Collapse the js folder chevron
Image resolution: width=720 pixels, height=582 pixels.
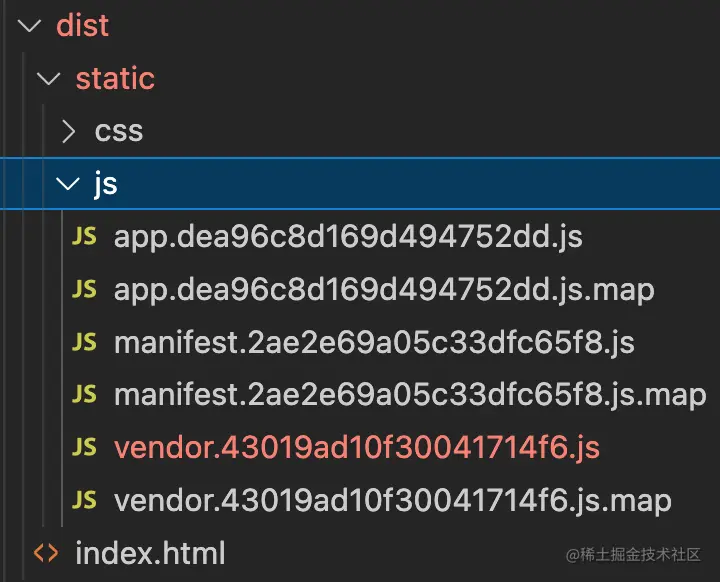tap(68, 184)
